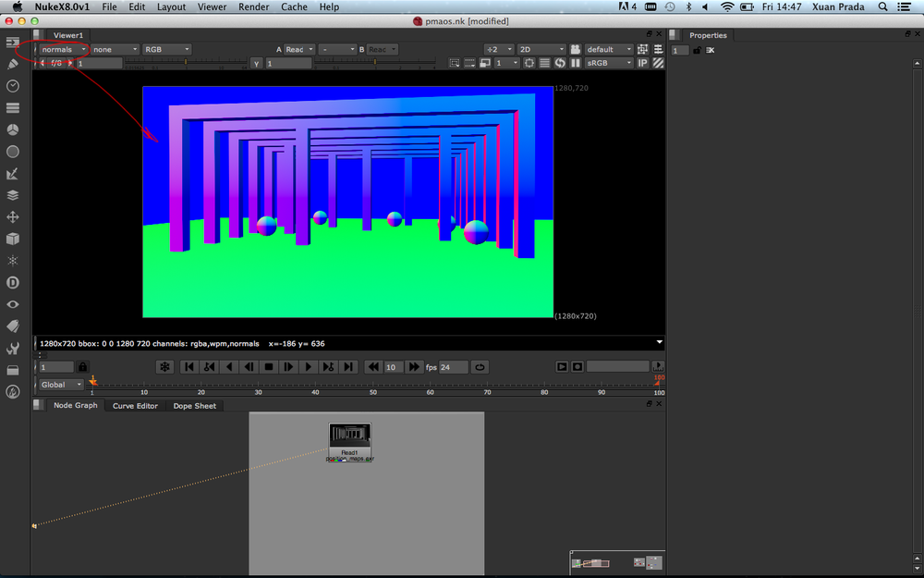
Task: Toggle the striped clipping warning overlay
Action: 658,63
